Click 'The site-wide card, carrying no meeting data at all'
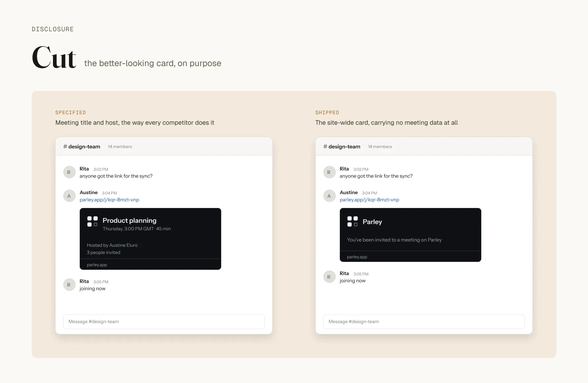The image size is (588, 383). pos(387,123)
